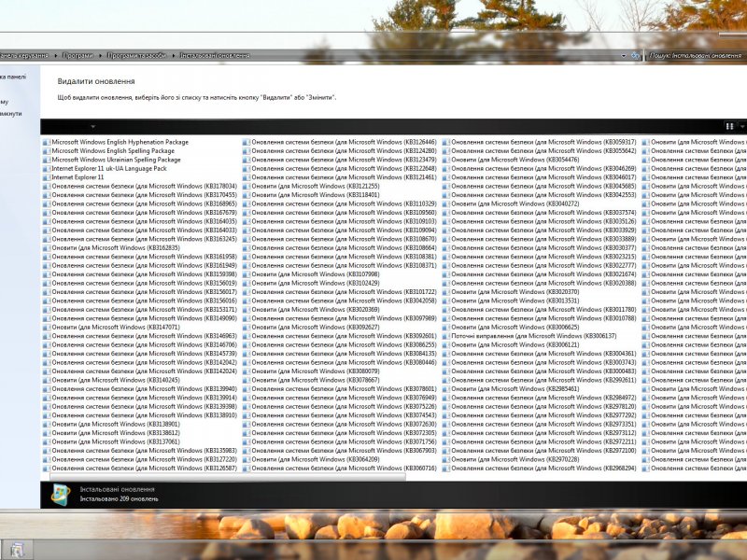Screen dimensions: 747x560
Task: Click the icon of security update KB3168965
Action: pos(47,203)
